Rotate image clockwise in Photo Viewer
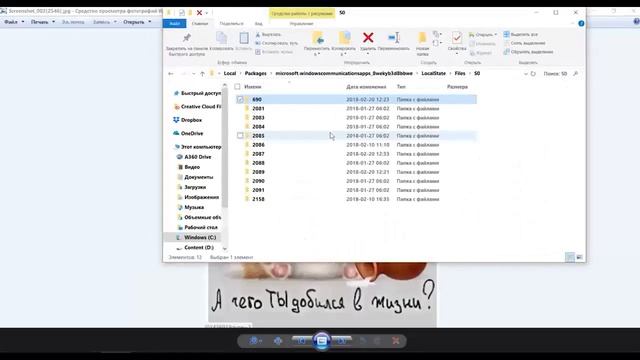 [378, 340]
